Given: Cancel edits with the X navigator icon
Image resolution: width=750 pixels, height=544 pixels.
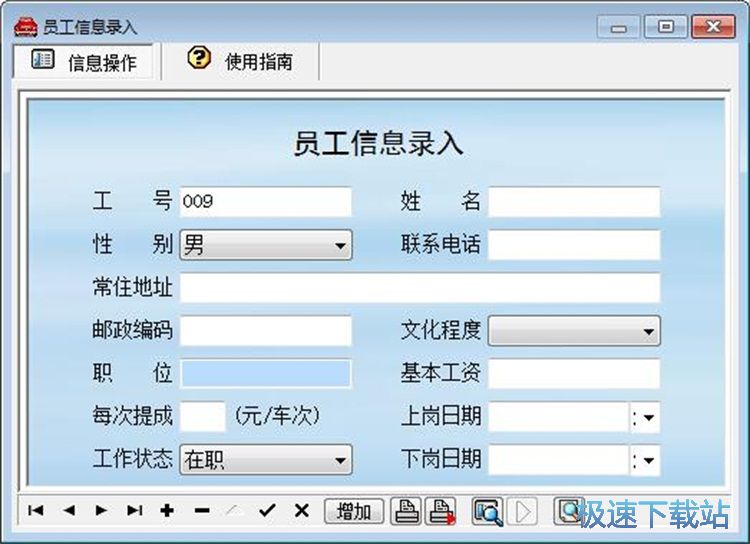Looking at the screenshot, I should tap(301, 511).
